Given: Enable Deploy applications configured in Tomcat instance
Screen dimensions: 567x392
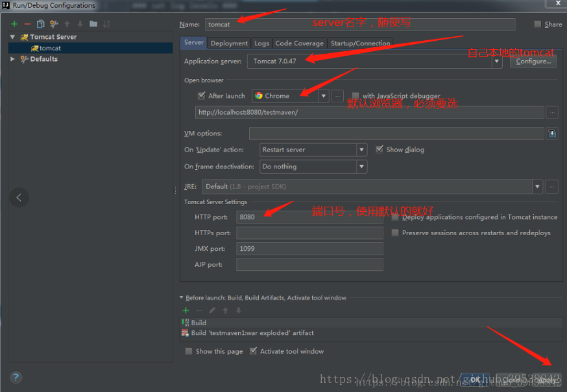Looking at the screenshot, I should click(x=395, y=217).
